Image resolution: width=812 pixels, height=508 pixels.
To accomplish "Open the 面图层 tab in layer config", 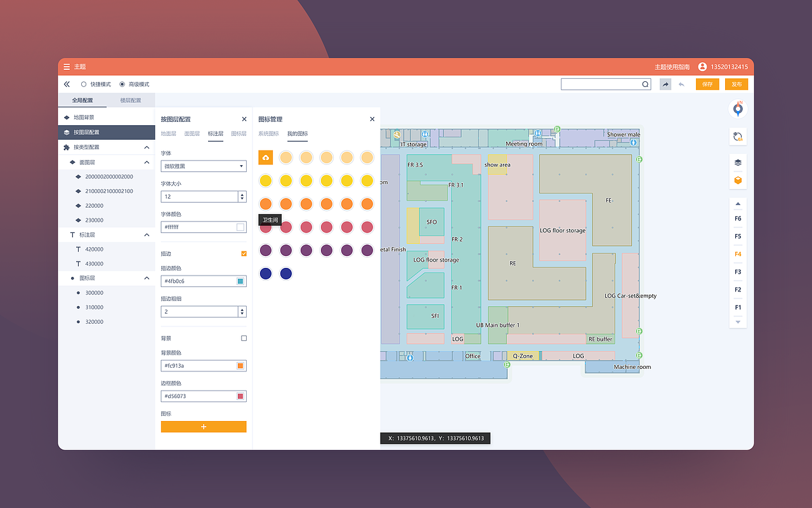I will tap(192, 134).
